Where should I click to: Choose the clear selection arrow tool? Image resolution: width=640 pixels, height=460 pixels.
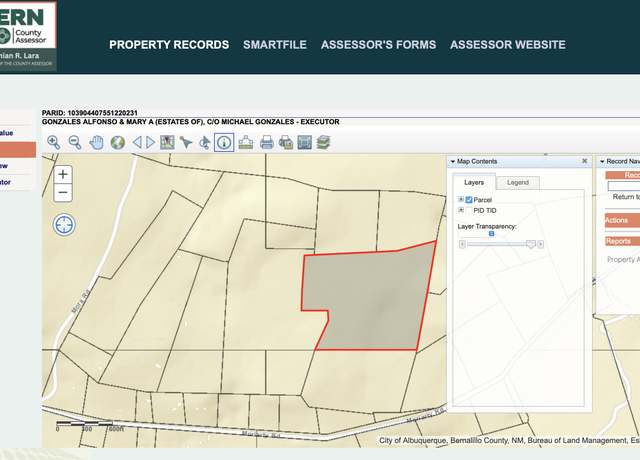click(x=205, y=142)
